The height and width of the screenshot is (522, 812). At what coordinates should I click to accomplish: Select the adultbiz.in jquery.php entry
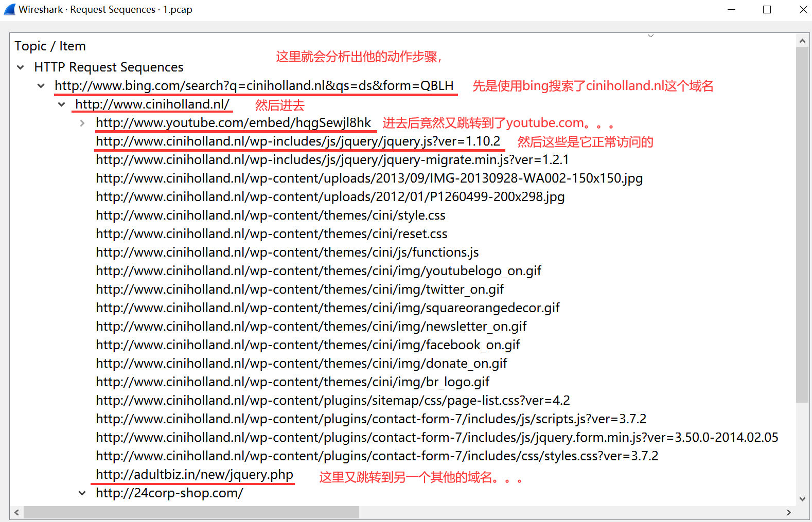194,475
